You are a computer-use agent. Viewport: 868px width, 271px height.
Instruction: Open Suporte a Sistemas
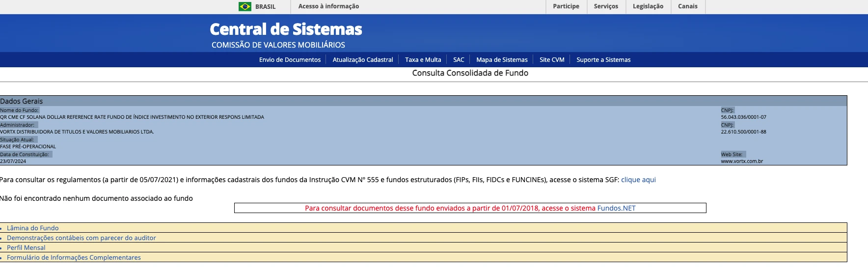coord(603,60)
